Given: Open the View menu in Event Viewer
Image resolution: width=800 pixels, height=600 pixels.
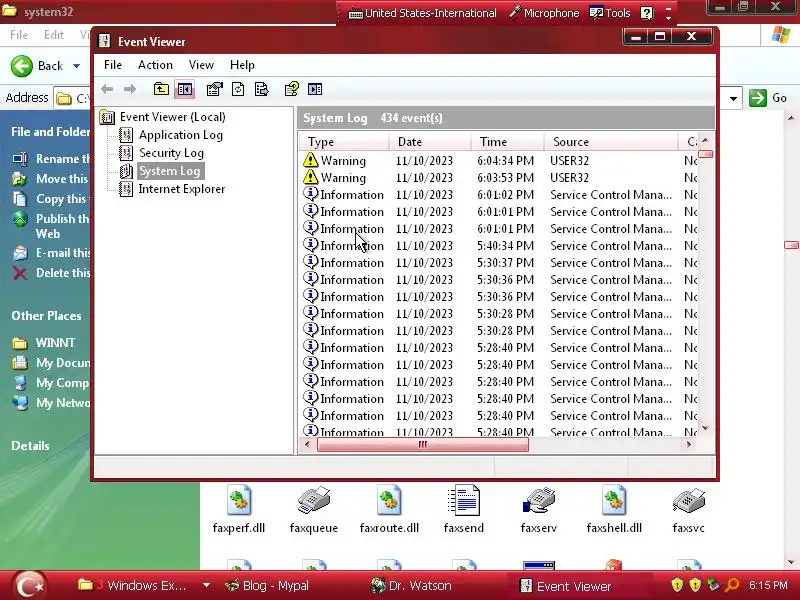Looking at the screenshot, I should [x=201, y=65].
